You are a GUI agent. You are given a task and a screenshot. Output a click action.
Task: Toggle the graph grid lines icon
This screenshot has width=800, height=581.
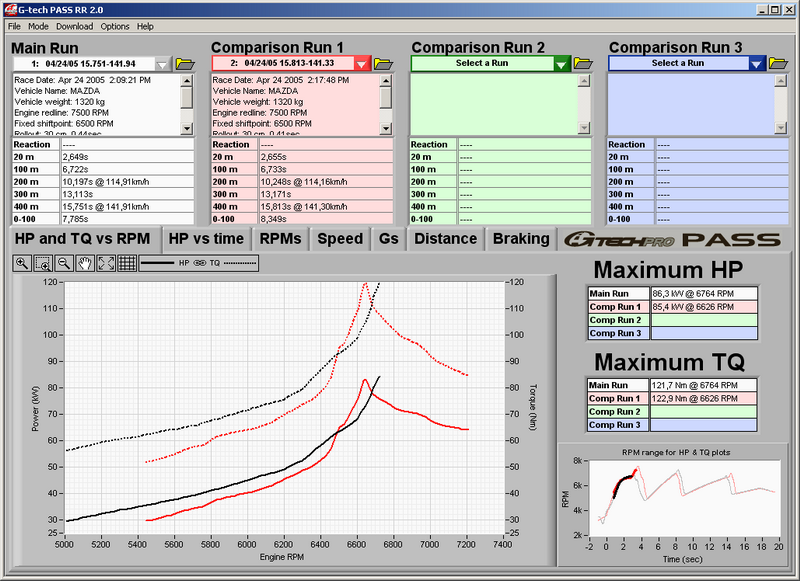[127, 263]
